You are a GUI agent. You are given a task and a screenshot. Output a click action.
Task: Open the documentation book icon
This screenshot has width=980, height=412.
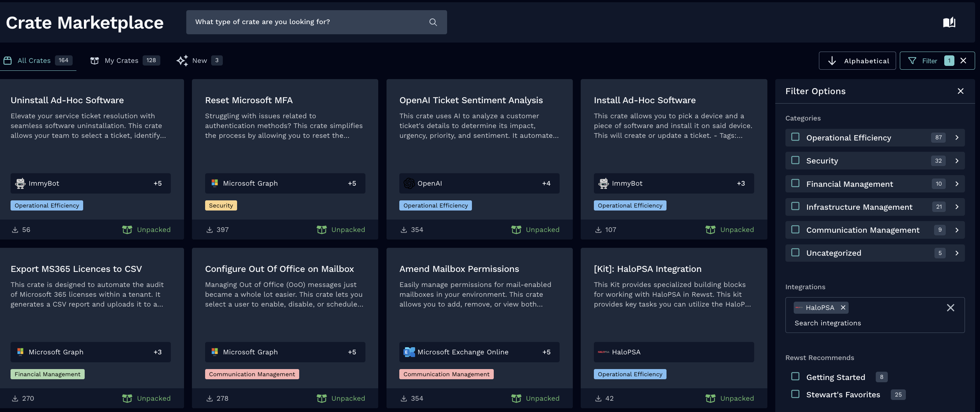click(949, 23)
